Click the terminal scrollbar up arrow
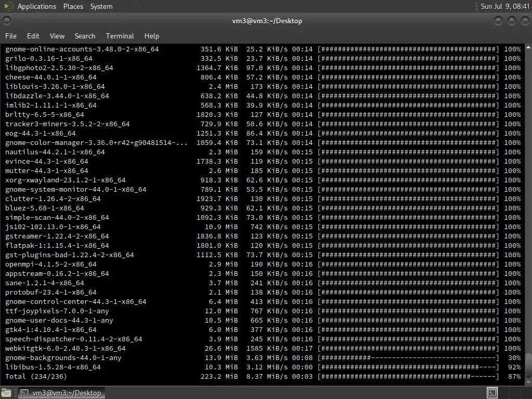 point(528,47)
